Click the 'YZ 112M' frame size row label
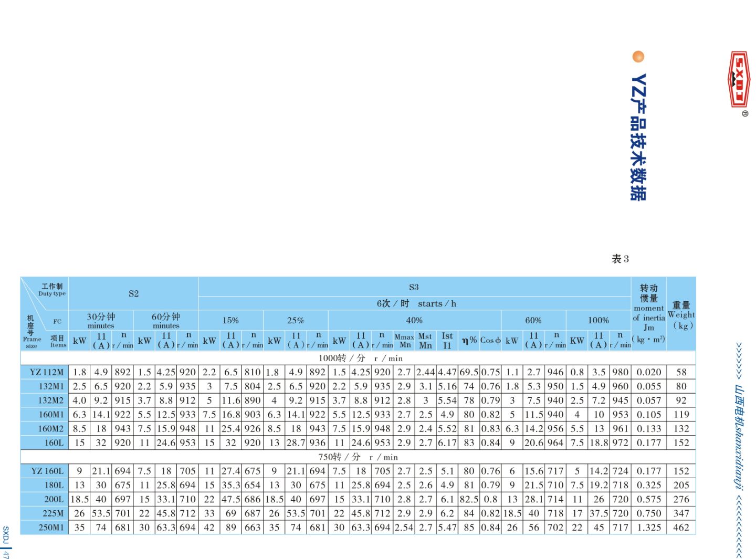This screenshot has width=756, height=559. point(47,372)
